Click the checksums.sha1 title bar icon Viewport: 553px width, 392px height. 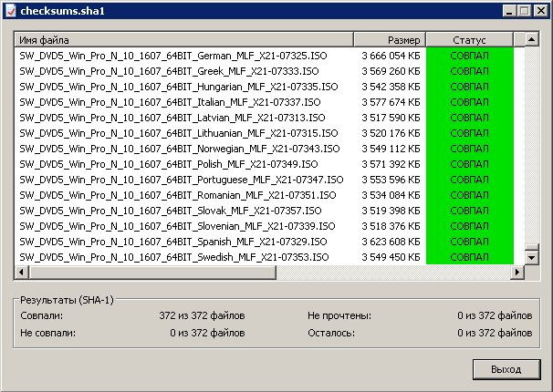(11, 11)
